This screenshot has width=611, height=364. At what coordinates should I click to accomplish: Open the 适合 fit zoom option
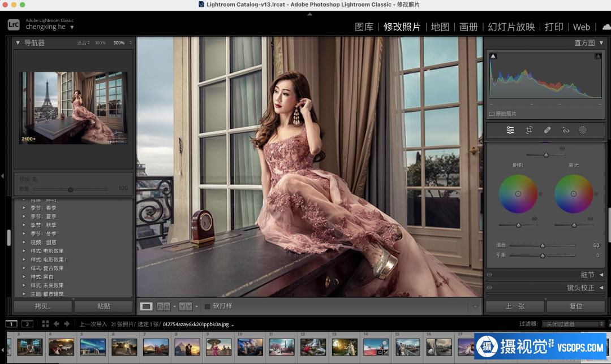83,43
